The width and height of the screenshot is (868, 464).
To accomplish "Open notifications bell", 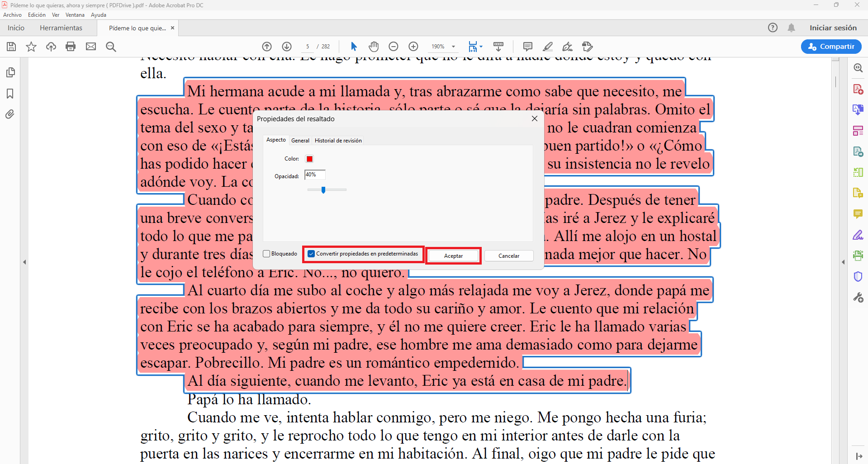I will pos(791,28).
